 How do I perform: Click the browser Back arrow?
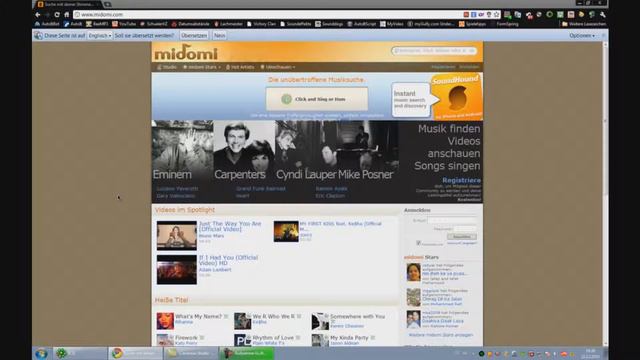click(38, 14)
